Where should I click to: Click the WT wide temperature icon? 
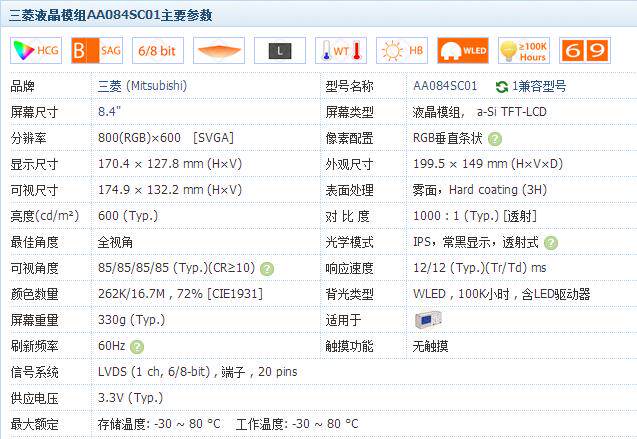[x=341, y=50]
